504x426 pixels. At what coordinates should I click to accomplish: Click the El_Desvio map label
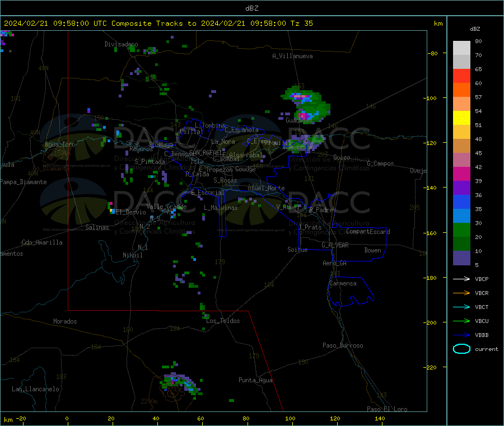tap(130, 212)
